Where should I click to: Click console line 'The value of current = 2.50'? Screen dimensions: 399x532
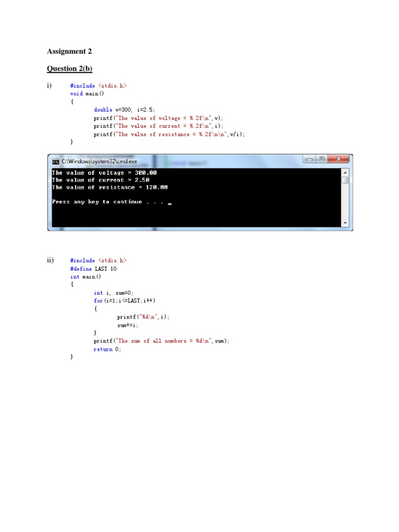pos(100,180)
